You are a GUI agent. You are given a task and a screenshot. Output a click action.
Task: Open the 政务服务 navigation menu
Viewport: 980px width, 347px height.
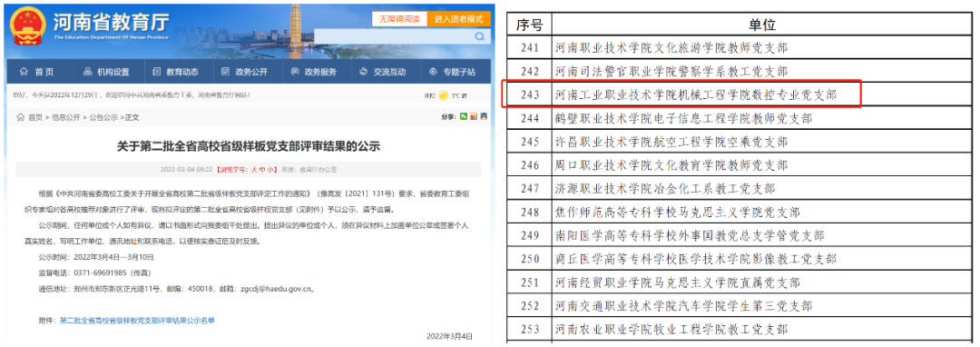click(x=314, y=72)
